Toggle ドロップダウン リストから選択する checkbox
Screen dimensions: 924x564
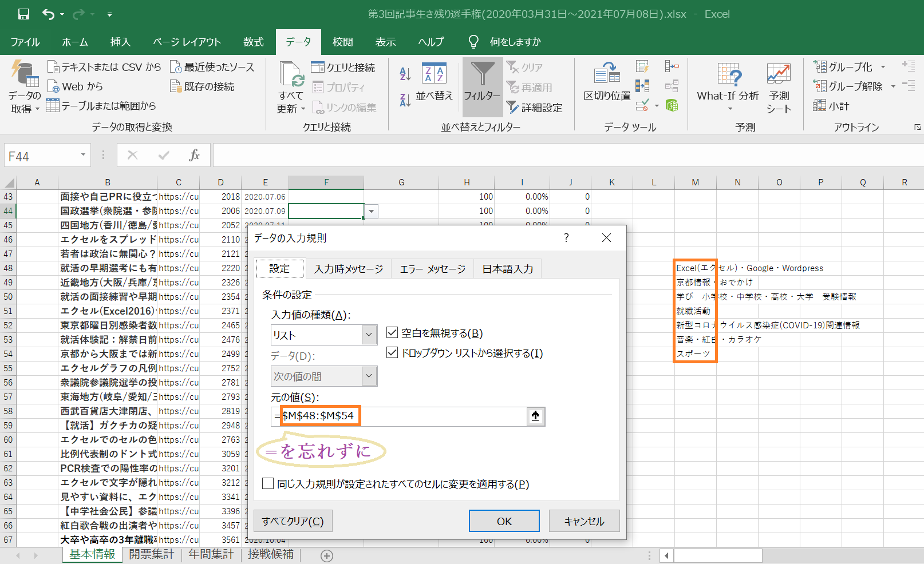(392, 353)
